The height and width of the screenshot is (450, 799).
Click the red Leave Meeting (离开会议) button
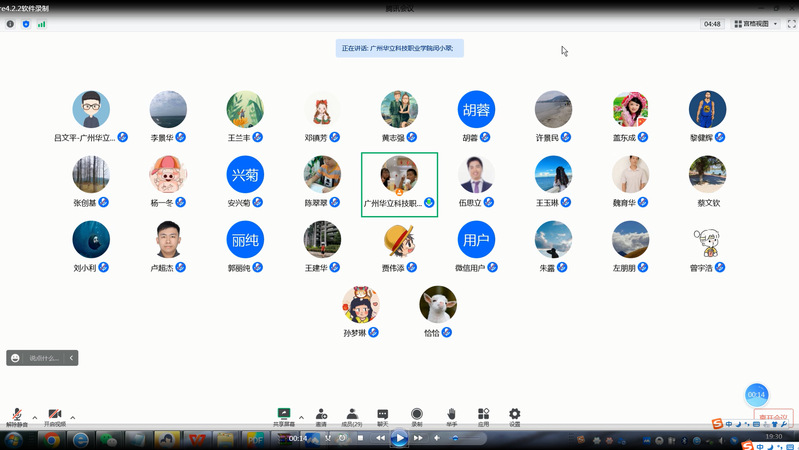pyautogui.click(x=773, y=419)
